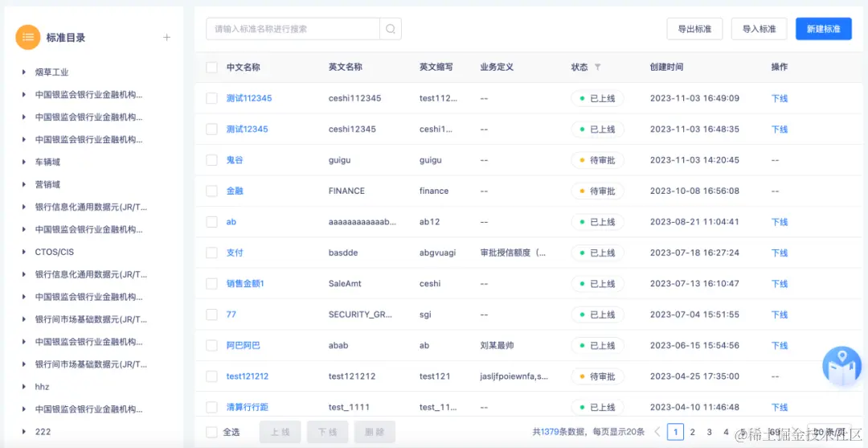This screenshot has height=448, width=868.
Task: Click the plus icon to add a catalog
Action: (x=166, y=38)
